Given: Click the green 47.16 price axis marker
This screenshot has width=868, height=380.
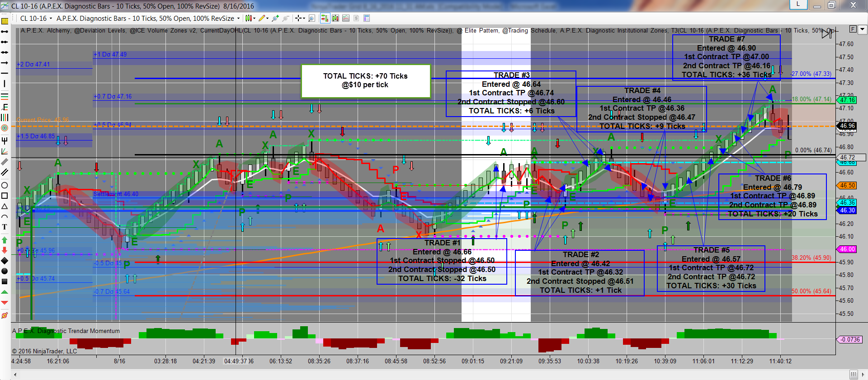Looking at the screenshot, I should (847, 100).
